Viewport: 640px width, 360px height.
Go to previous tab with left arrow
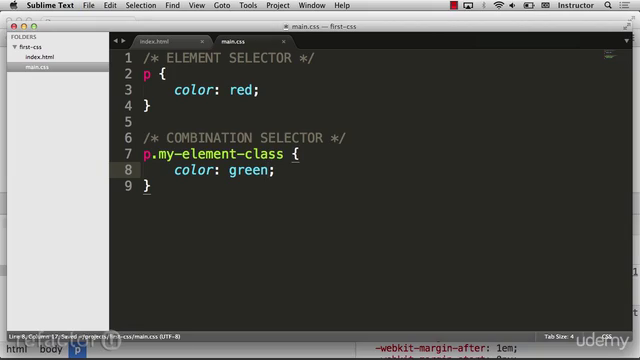[116, 41]
